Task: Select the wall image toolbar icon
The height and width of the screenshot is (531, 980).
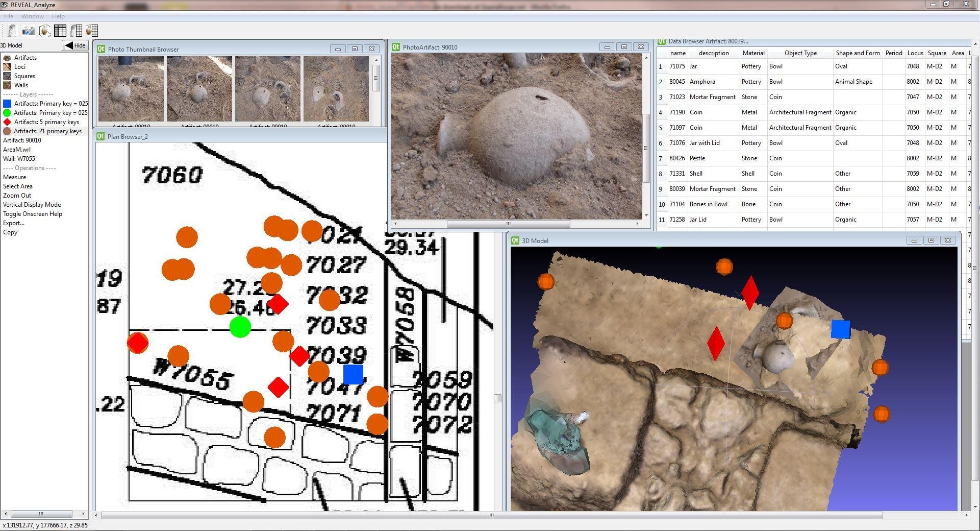Action: (11, 30)
